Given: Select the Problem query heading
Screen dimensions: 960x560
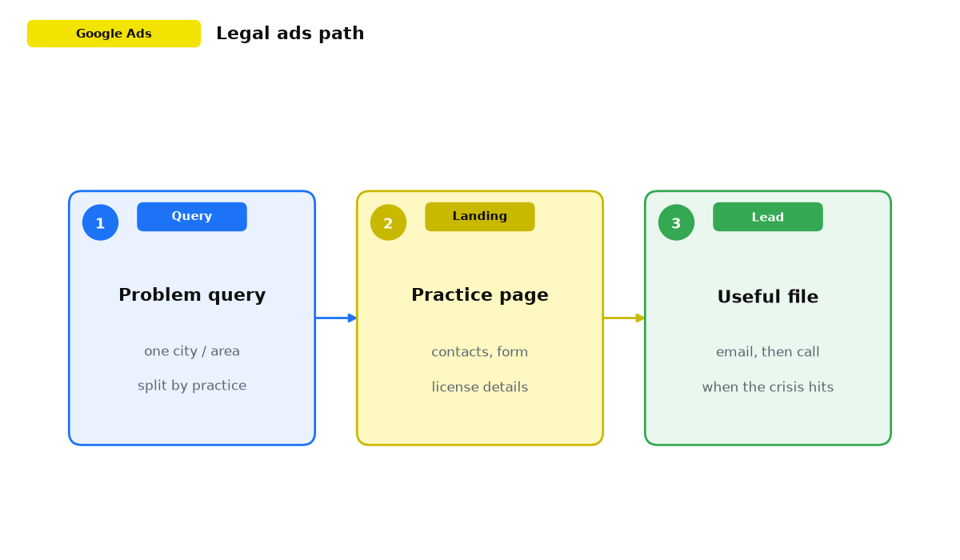Looking at the screenshot, I should [x=192, y=295].
